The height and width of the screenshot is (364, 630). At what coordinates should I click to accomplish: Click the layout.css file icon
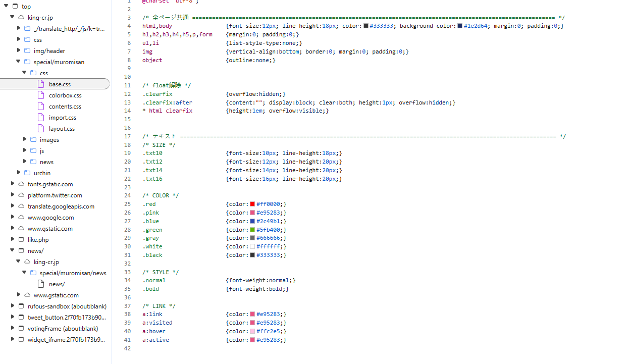point(41,129)
